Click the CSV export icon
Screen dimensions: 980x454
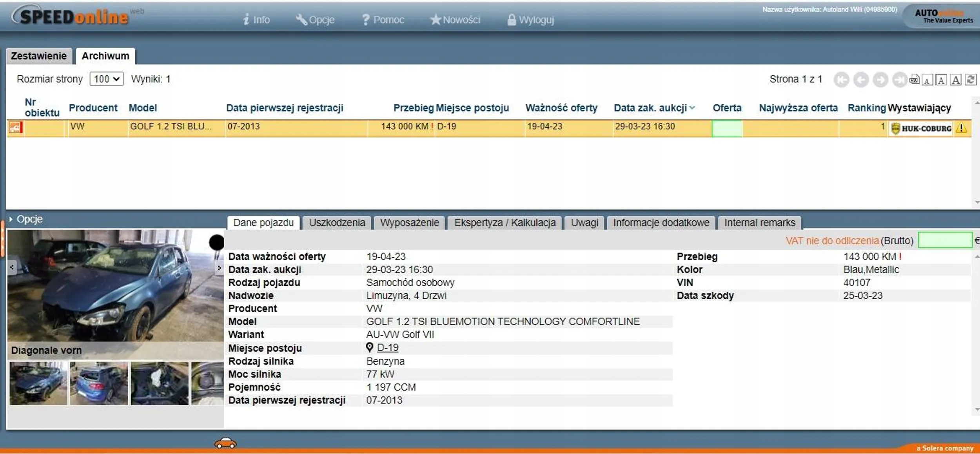pos(914,80)
